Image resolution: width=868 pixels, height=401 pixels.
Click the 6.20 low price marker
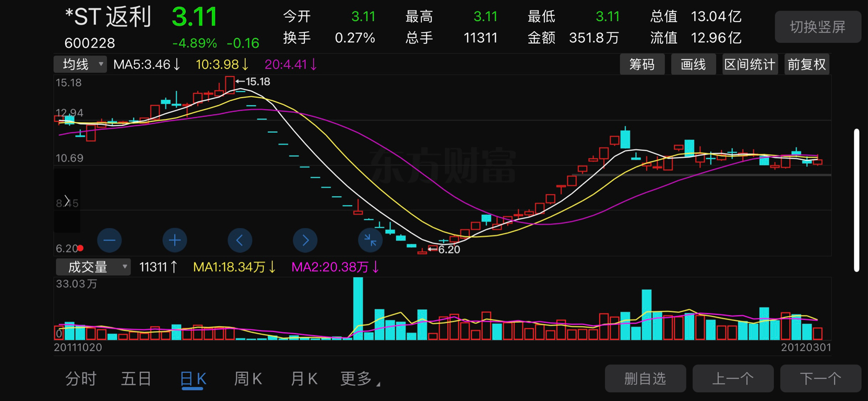[444, 250]
